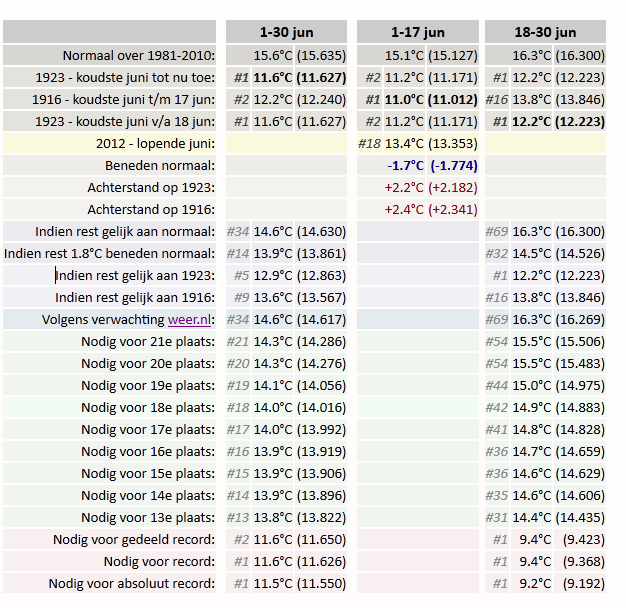
Task: Click the red +2.341 Achterstand op 1916 value
Action: (x=453, y=209)
